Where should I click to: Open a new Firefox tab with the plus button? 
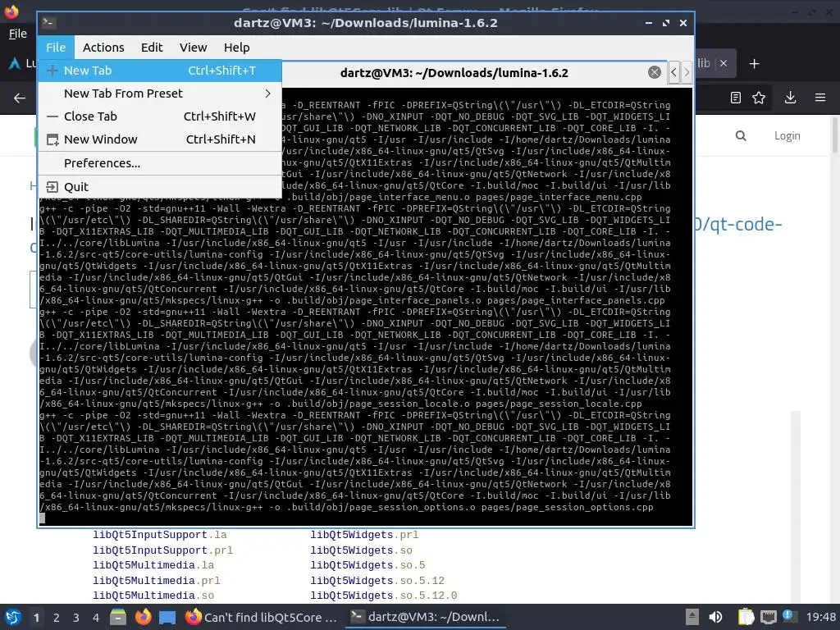point(755,64)
